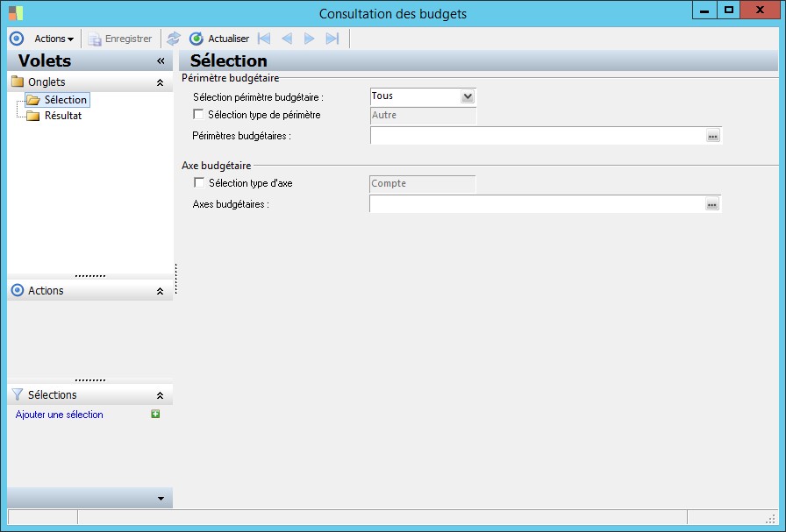This screenshot has width=786, height=532.
Task: Click the disabled Autre perimeter type field
Action: (x=423, y=115)
